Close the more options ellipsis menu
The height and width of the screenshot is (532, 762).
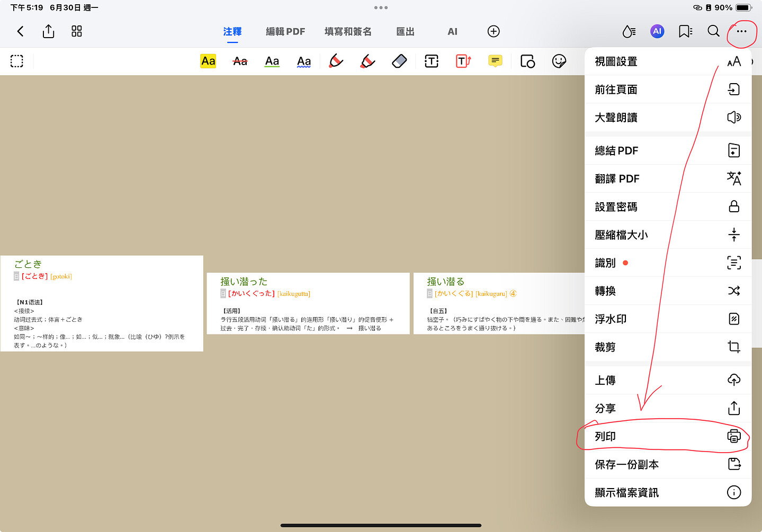[x=741, y=31]
